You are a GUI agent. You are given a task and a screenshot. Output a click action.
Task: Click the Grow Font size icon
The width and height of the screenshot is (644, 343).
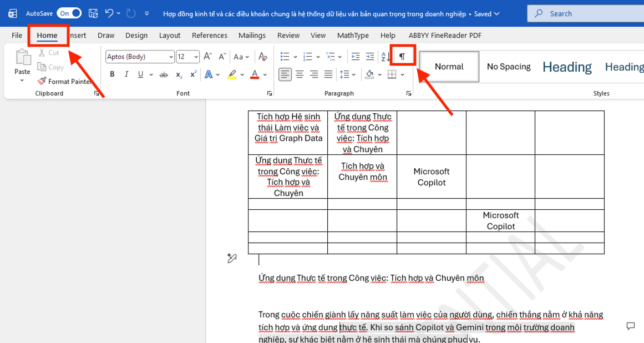tap(207, 57)
